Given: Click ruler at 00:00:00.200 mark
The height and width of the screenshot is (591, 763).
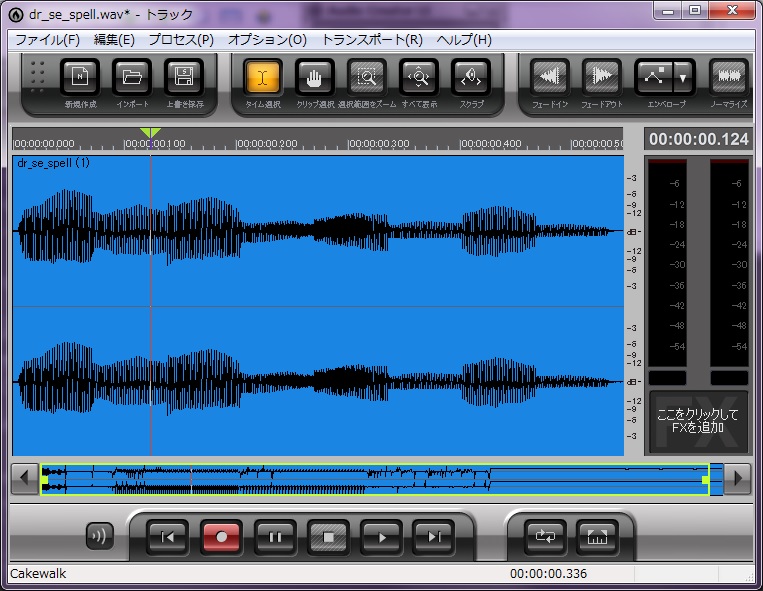Looking at the screenshot, I should [x=267, y=144].
